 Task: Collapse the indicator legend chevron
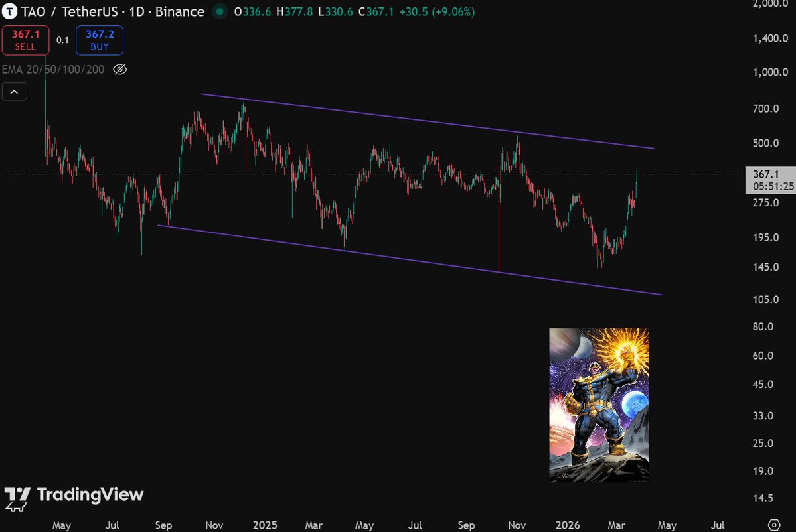14,92
